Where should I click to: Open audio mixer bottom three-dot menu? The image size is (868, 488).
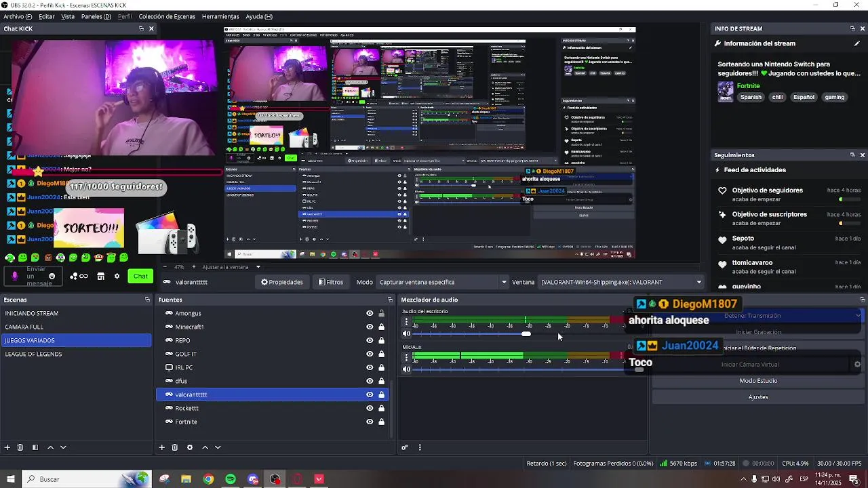pyautogui.click(x=420, y=447)
